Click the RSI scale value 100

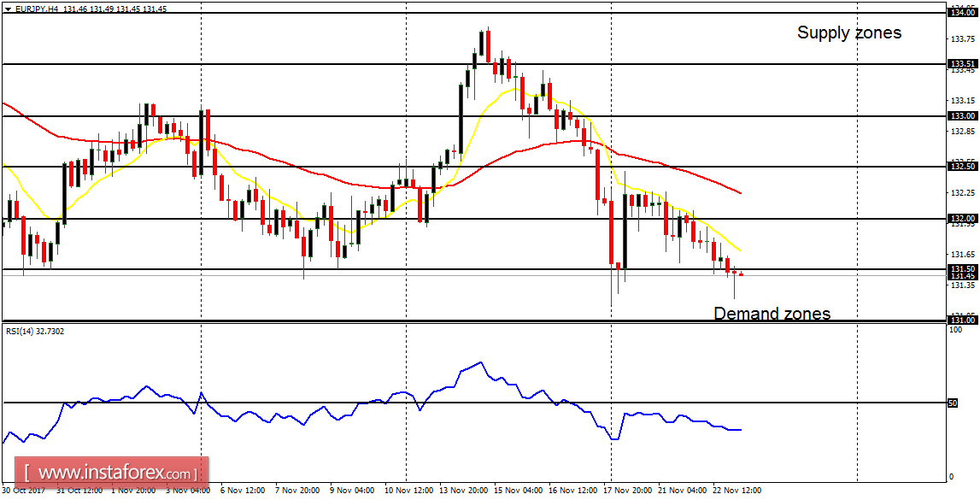(955, 330)
